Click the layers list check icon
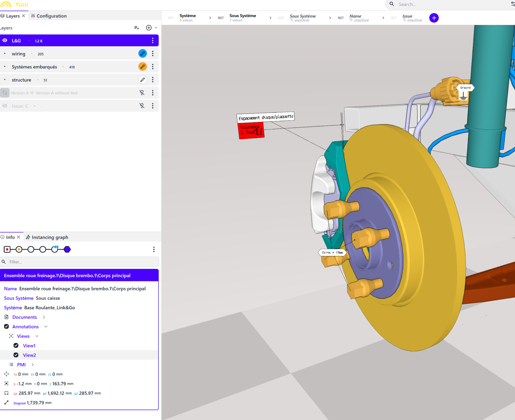 (136, 28)
